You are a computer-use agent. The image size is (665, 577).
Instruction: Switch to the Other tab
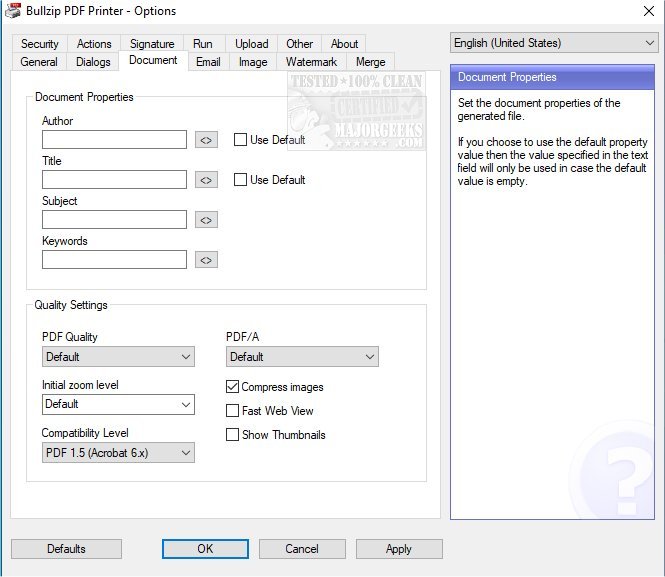[299, 44]
